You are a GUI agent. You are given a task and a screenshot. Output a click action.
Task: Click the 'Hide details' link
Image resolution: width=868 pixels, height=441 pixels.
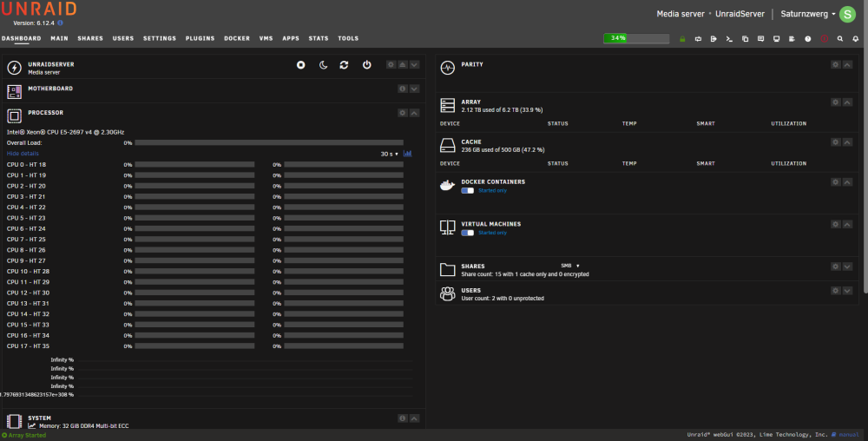coord(23,154)
